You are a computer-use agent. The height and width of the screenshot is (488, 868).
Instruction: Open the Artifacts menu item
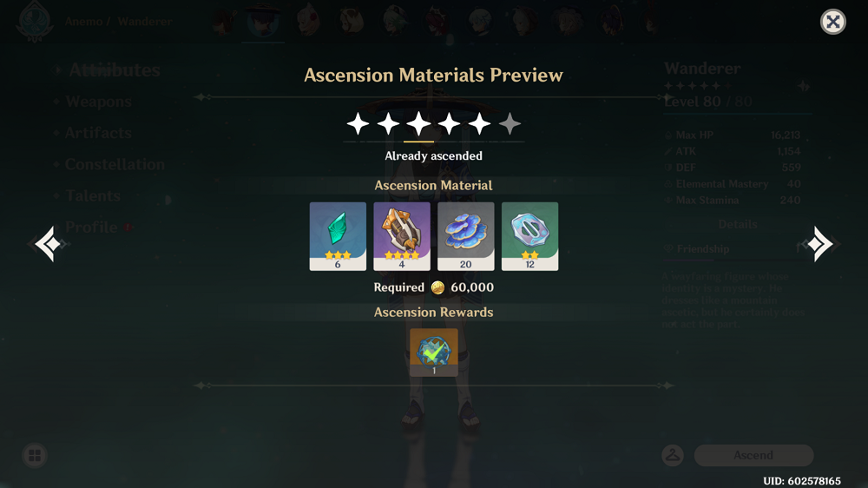pos(98,133)
